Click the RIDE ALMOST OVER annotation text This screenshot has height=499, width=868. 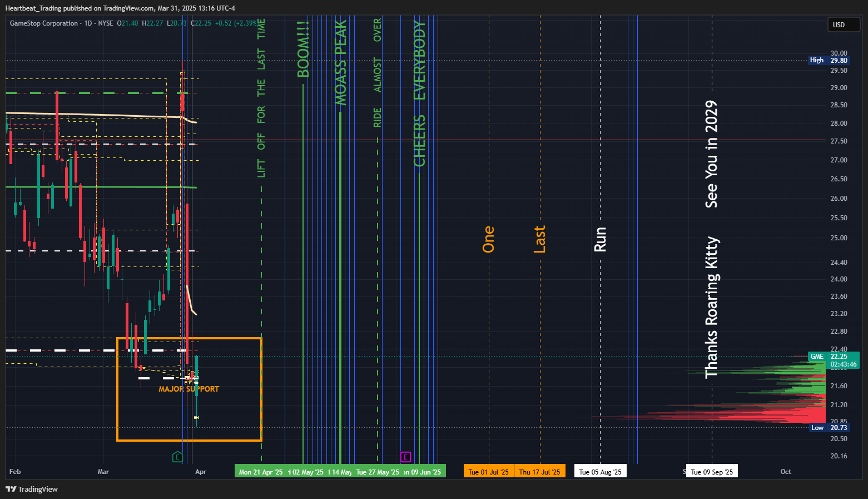[x=378, y=73]
